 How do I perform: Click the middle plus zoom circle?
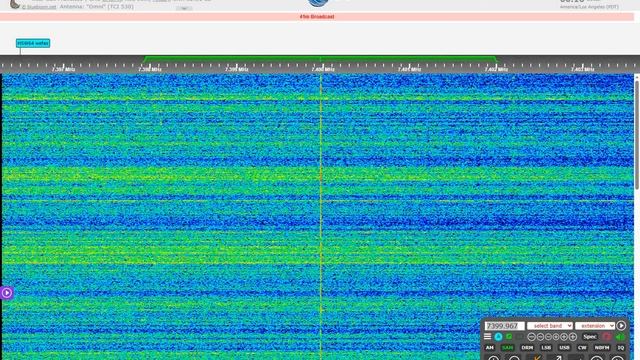click(x=564, y=337)
